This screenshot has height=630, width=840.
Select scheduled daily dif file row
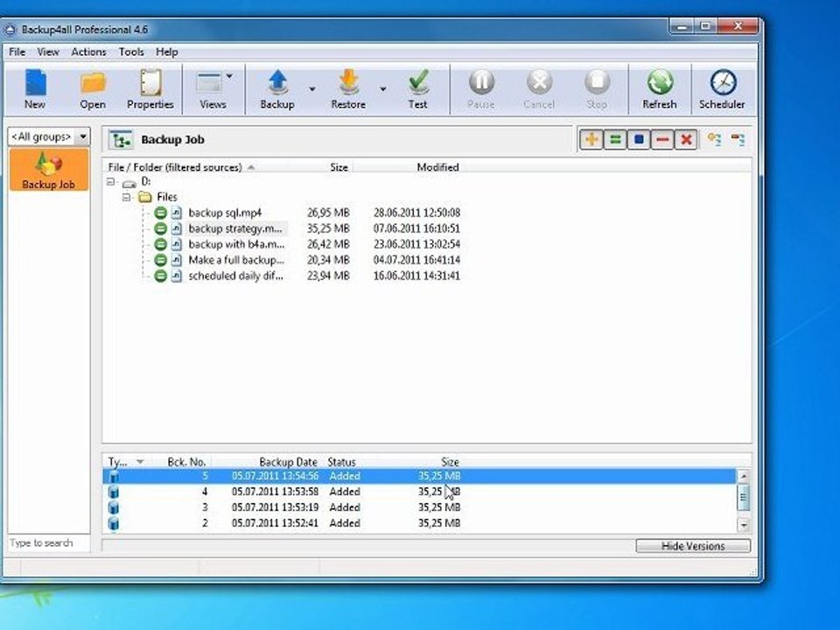coord(235,276)
